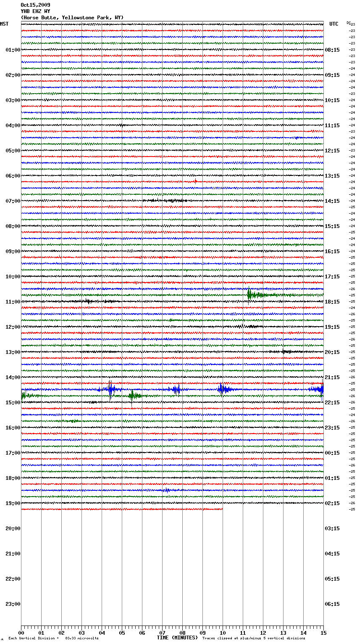Screen dimensions: 357x644
Task: Click the bottom axis minute label "05"
Action: coord(122,633)
